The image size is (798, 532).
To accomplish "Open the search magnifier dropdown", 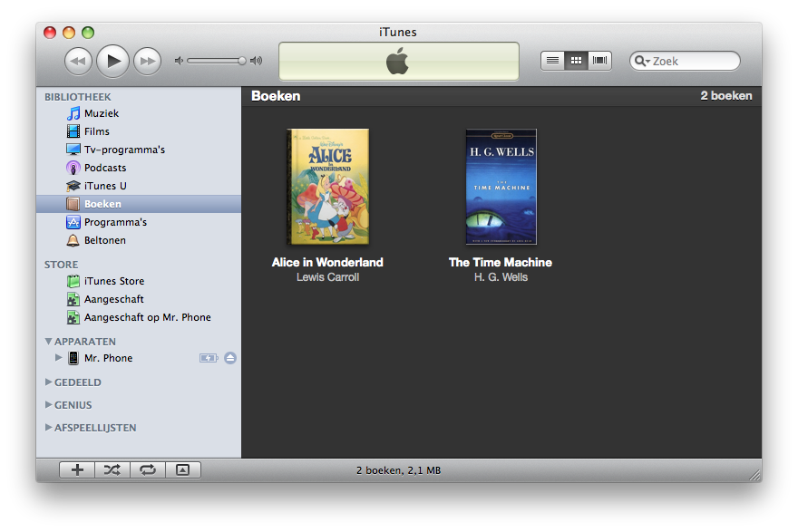I will (x=642, y=61).
